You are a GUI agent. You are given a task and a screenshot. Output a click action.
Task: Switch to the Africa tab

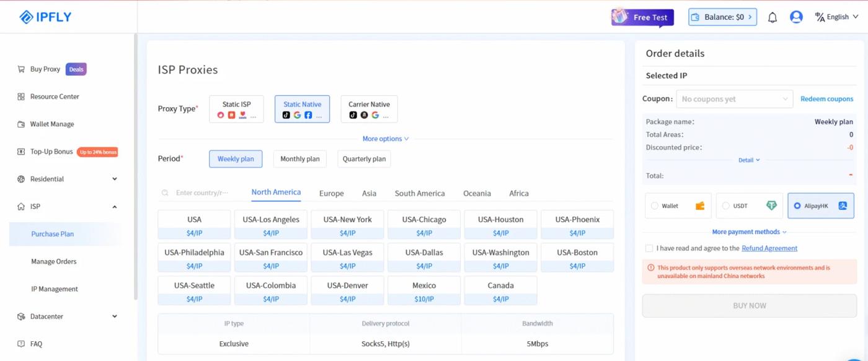click(519, 193)
